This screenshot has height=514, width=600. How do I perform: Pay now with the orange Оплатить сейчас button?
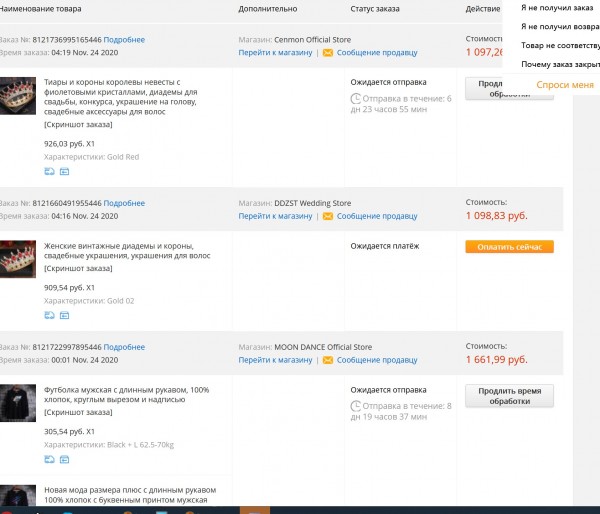tap(509, 247)
